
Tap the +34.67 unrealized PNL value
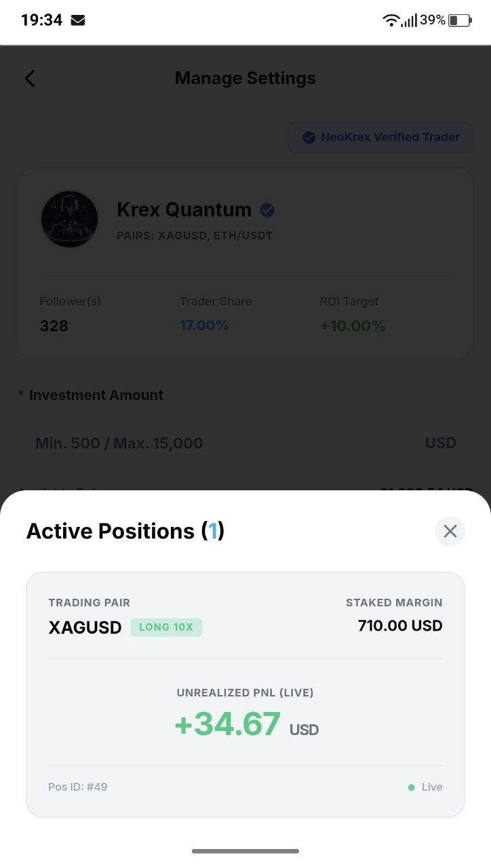[227, 724]
